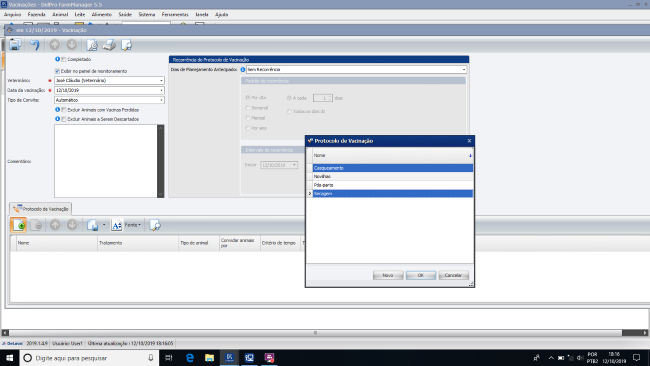Viewport: 650px width, 366px height.
Task: Select the Novilhas protocol row
Action: click(x=393, y=177)
